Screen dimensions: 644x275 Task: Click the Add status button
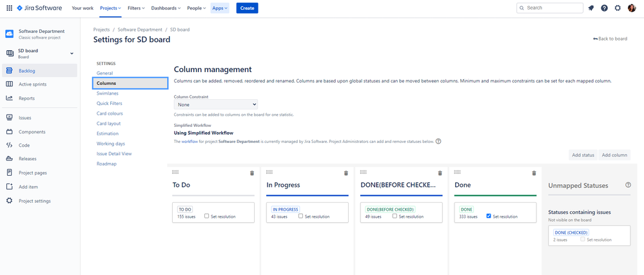[583, 155]
